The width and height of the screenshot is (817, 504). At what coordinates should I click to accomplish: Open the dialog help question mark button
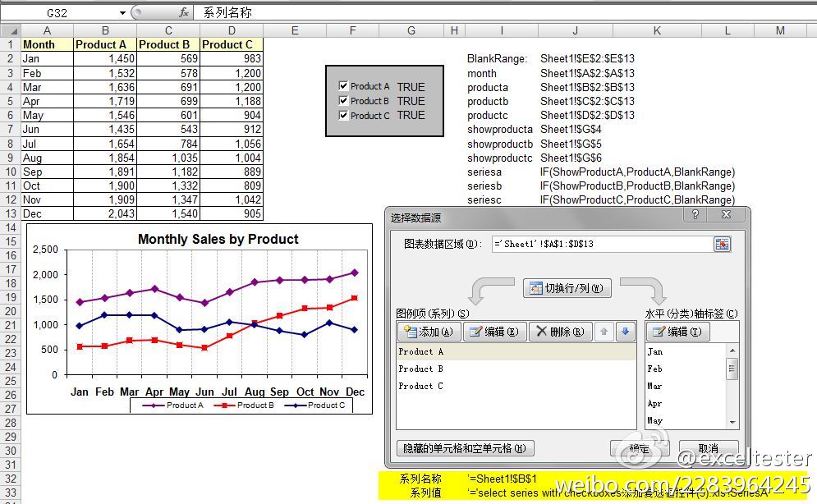695,215
